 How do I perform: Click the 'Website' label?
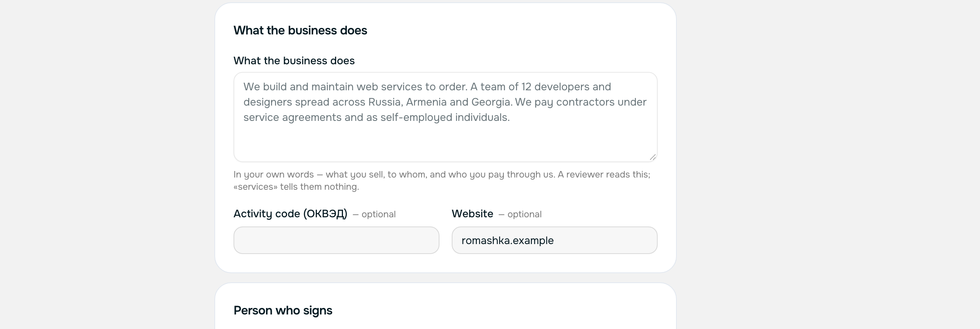(x=472, y=213)
